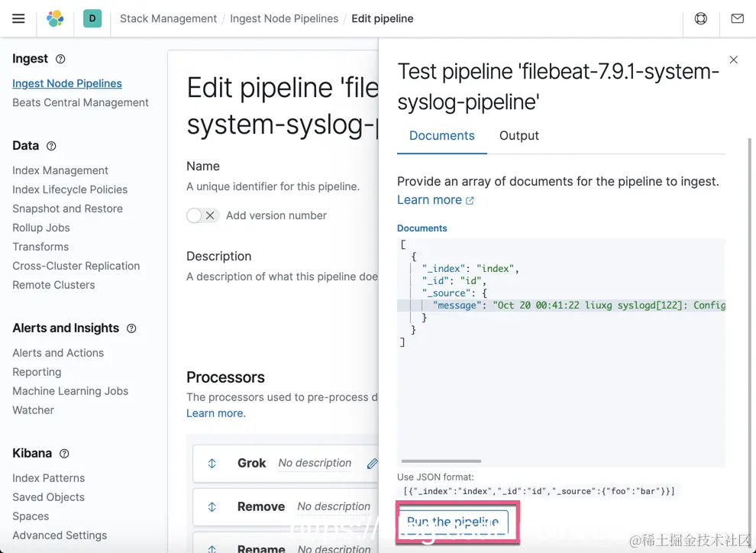
Task: Click the Kibana section help icon
Action: coord(64,453)
